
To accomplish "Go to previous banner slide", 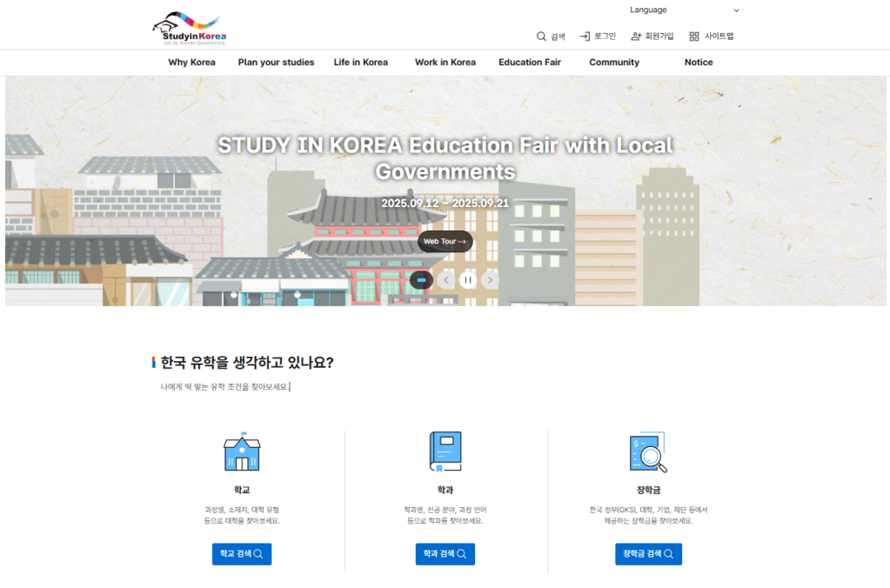I will click(x=446, y=280).
